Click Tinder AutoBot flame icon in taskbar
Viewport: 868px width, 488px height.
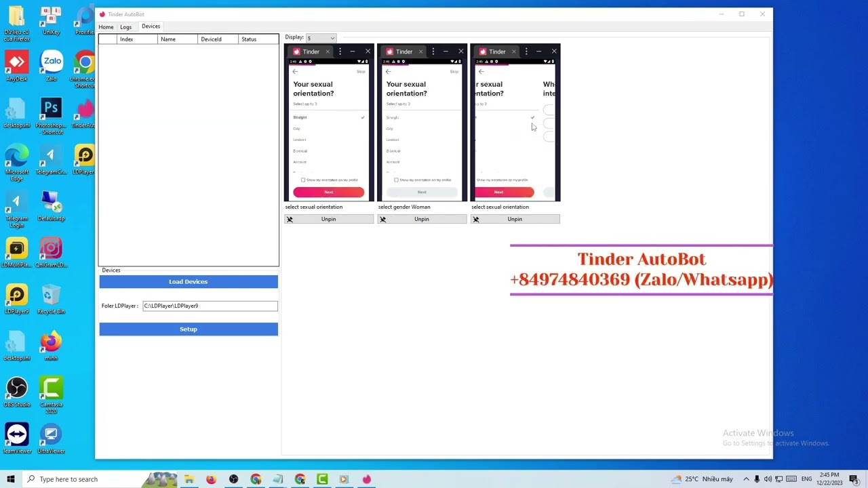coord(367,479)
